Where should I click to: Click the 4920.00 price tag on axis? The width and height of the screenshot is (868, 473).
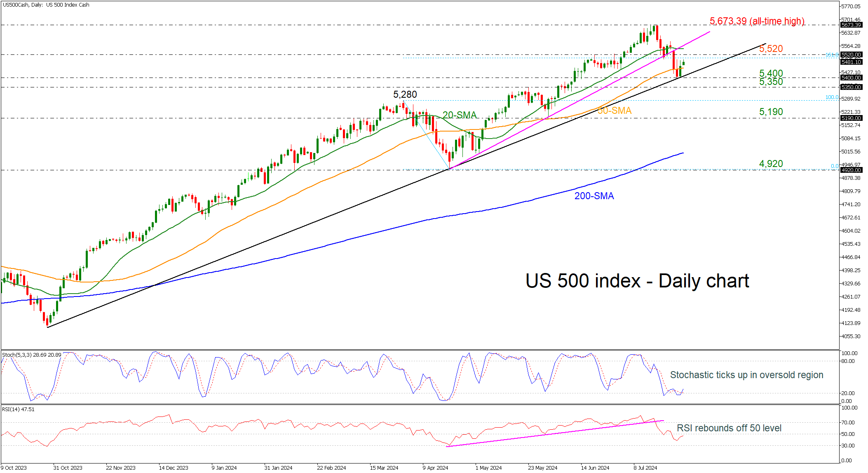click(851, 170)
